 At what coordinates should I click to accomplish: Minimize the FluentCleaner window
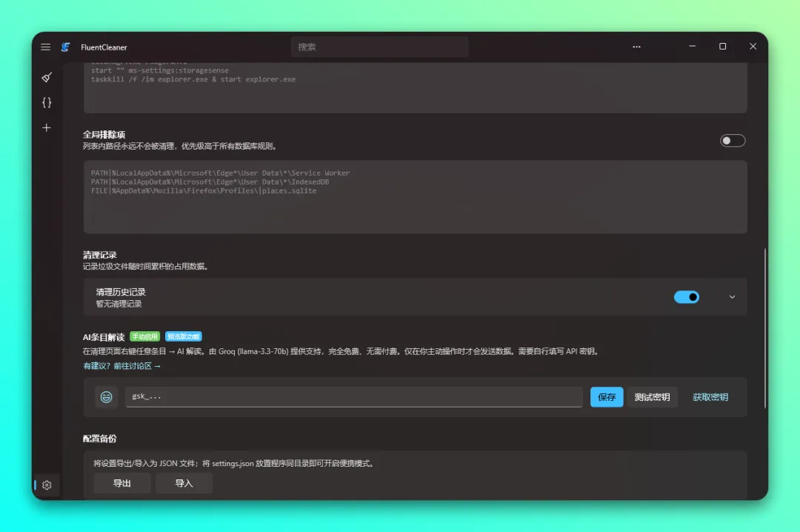pos(692,46)
